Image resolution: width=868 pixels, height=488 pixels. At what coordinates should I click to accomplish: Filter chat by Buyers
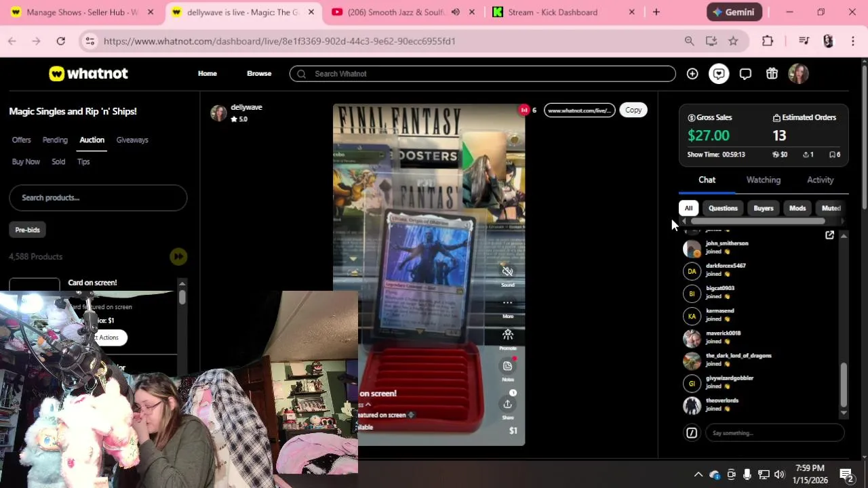(763, 209)
